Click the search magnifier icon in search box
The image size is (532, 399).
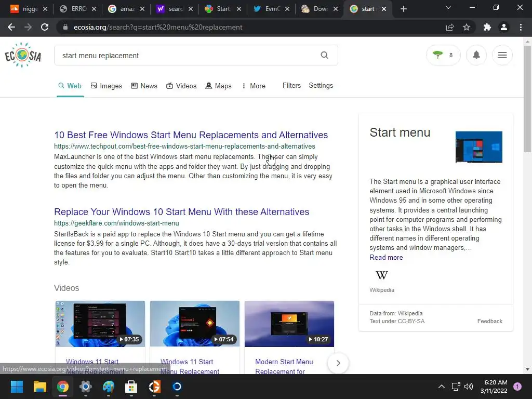324,55
